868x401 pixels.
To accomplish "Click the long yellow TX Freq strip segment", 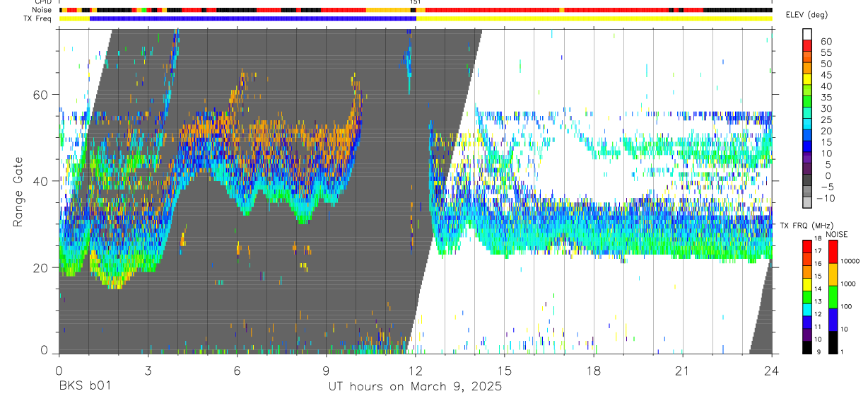I will (594, 18).
